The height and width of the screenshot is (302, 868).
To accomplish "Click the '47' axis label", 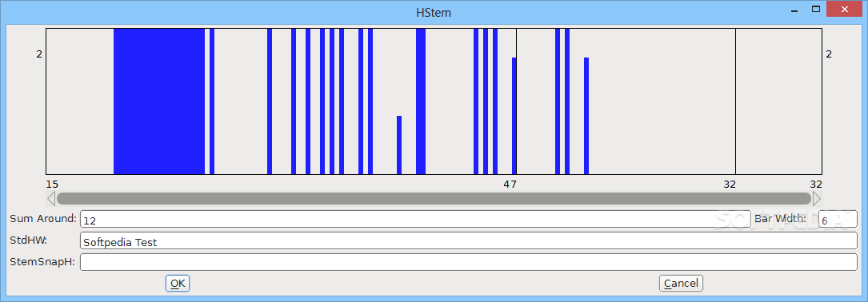I will pos(510,185).
